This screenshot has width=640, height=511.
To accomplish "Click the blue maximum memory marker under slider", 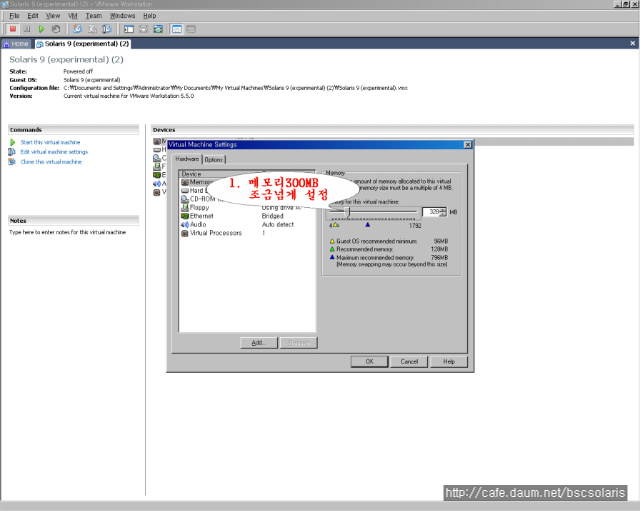I will coord(368,225).
